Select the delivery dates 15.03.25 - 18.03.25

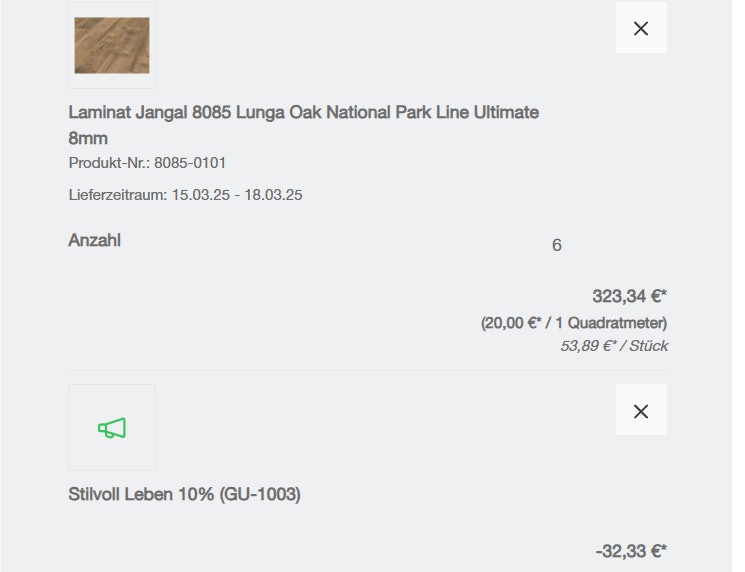pyautogui.click(x=237, y=195)
